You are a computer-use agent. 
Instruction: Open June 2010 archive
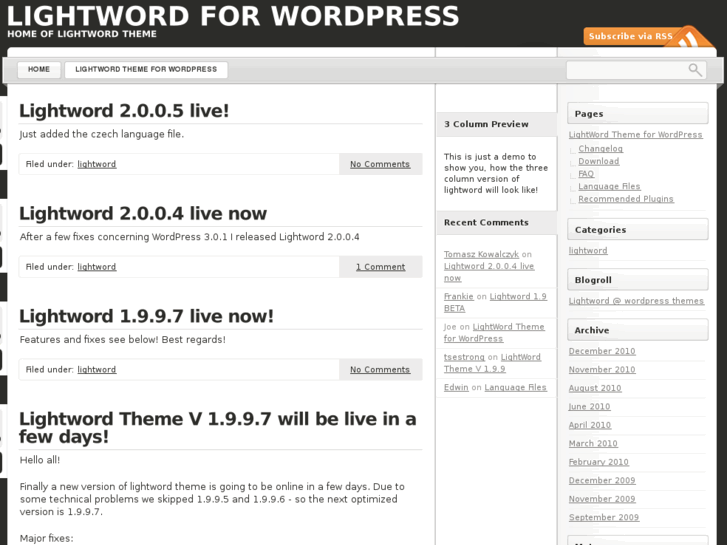coord(589,406)
